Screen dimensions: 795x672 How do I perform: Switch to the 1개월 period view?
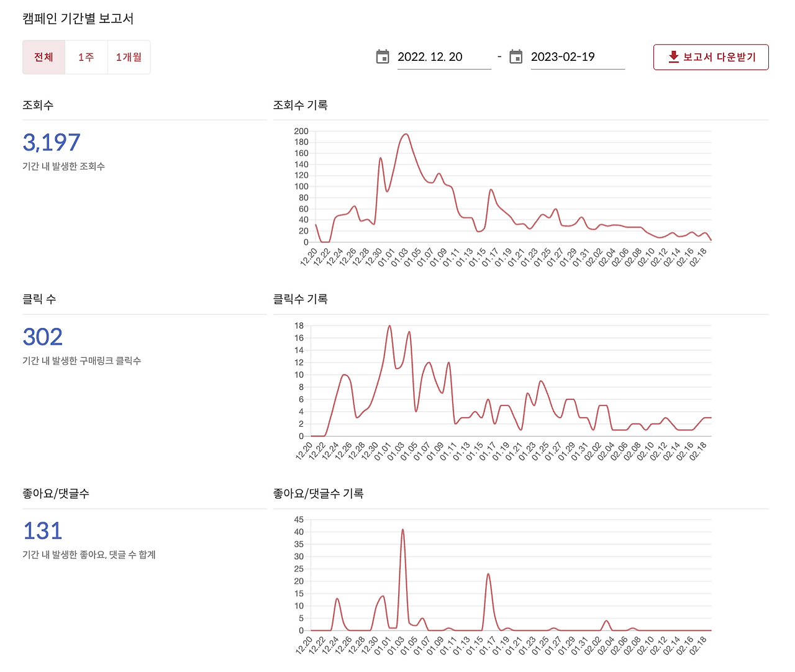pyautogui.click(x=129, y=57)
